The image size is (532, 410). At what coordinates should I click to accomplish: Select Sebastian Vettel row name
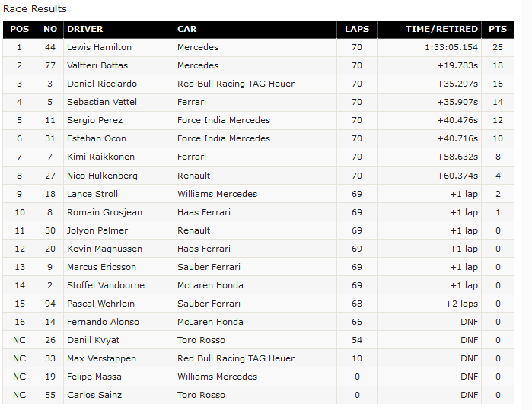pyautogui.click(x=102, y=102)
